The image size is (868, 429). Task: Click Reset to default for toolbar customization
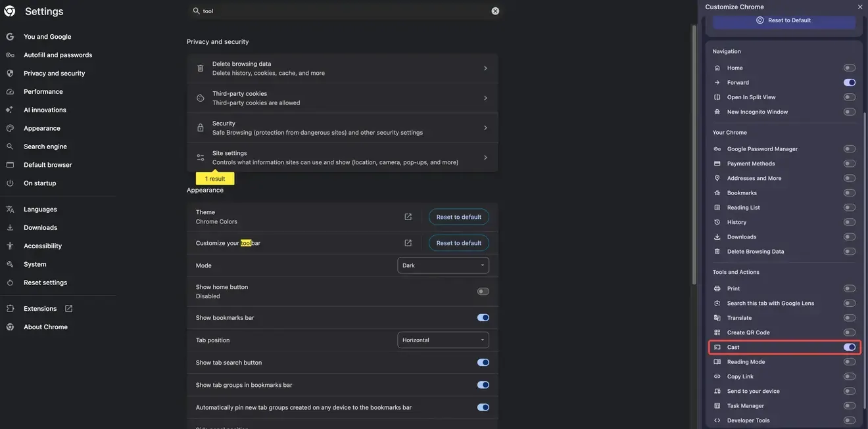459,243
